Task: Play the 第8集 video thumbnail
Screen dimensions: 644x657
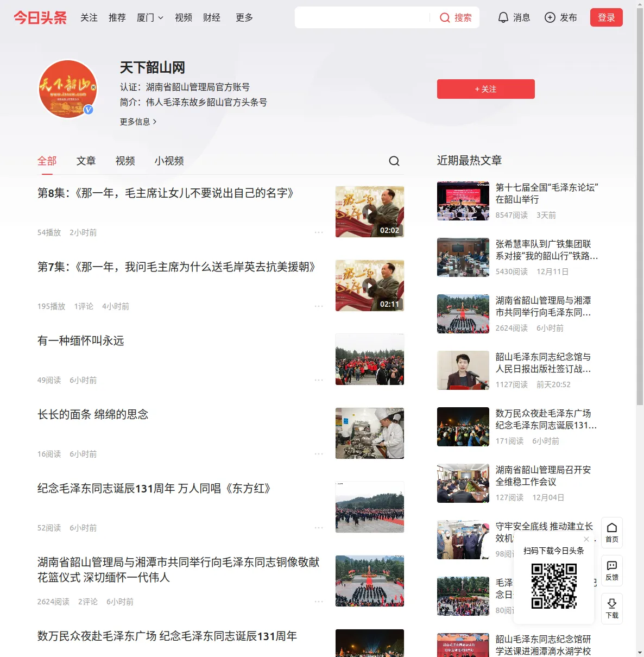Action: tap(370, 212)
